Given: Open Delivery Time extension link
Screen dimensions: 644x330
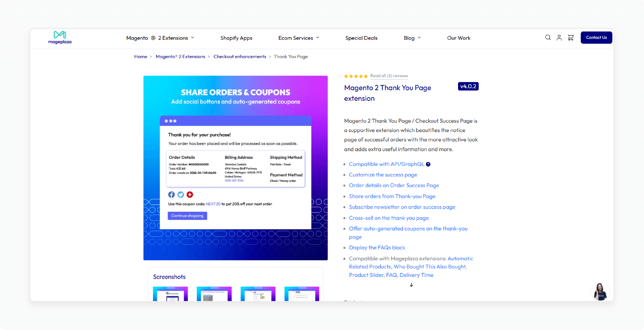Looking at the screenshot, I should [x=416, y=275].
